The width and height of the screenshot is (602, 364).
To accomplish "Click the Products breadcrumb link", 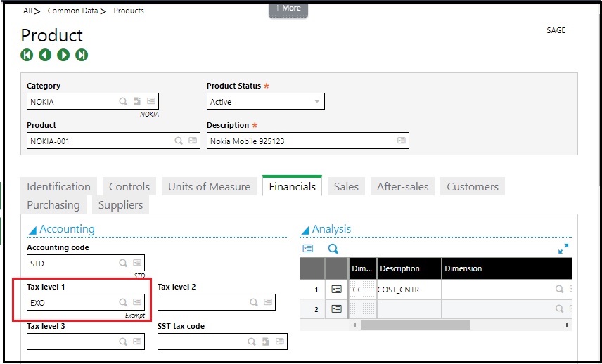I will [x=129, y=11].
